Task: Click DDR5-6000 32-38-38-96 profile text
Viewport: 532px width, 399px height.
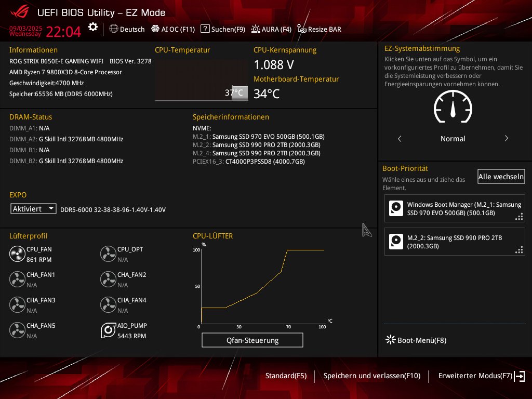Action: pyautogui.click(x=113, y=210)
